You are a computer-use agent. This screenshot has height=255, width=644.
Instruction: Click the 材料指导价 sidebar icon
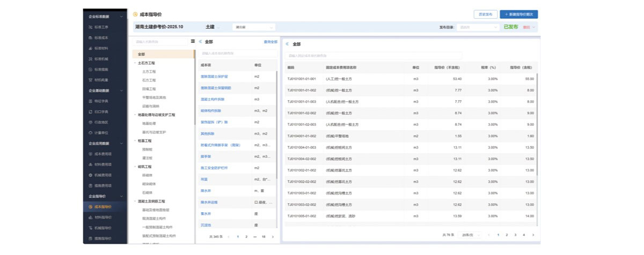pos(90,217)
